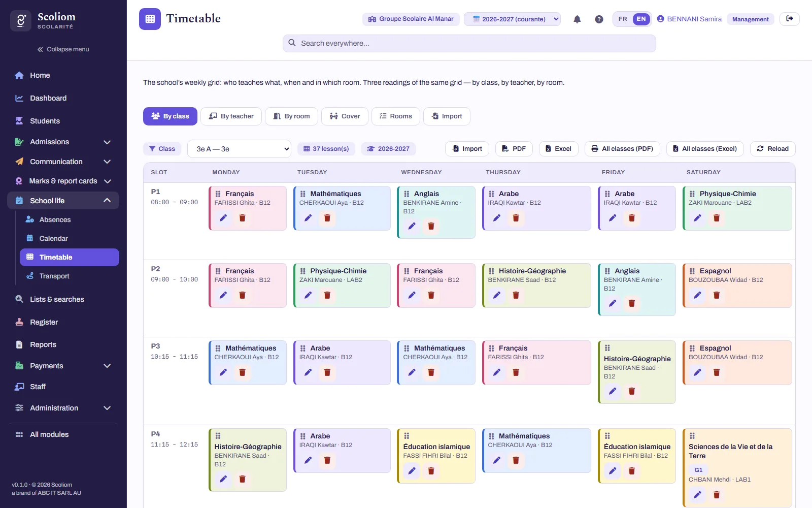Viewport: 812px width, 508px height.
Task: Edit Saturday P1 Physique-Chimie lesson
Action: point(697,218)
